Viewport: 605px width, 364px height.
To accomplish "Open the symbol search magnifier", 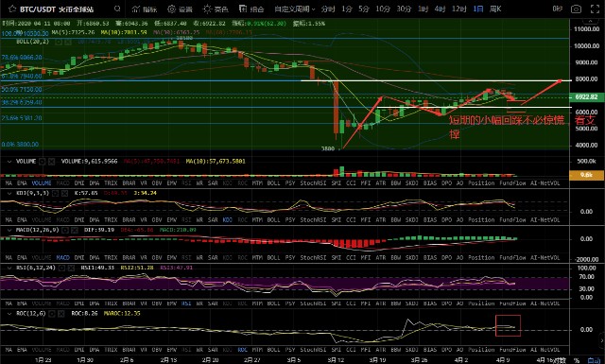I will (117, 9).
